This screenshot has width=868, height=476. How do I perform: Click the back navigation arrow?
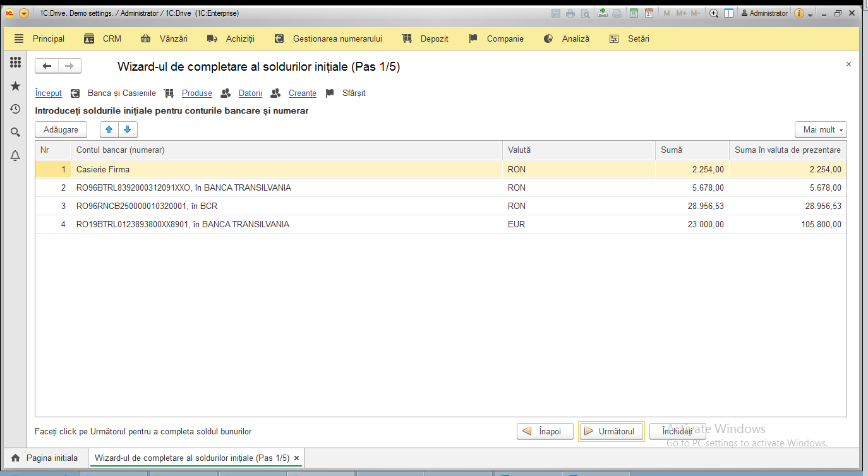tap(47, 66)
